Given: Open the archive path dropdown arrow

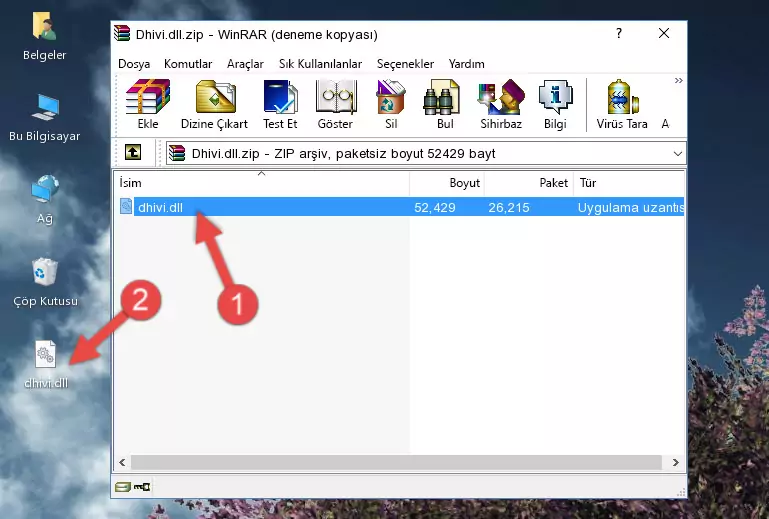Looking at the screenshot, I should tap(677, 154).
